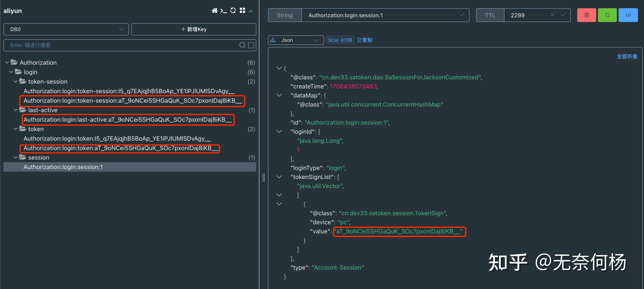Open the blue command dump button

[628, 15]
